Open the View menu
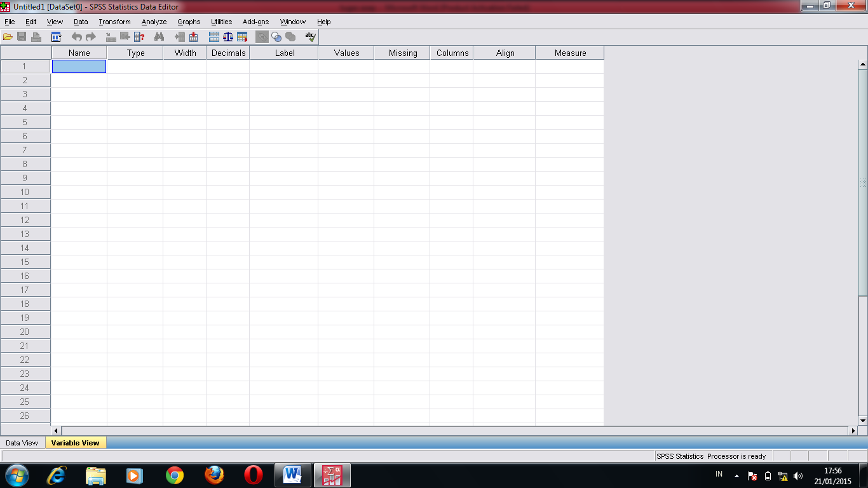Image resolution: width=868 pixels, height=488 pixels. (55, 22)
